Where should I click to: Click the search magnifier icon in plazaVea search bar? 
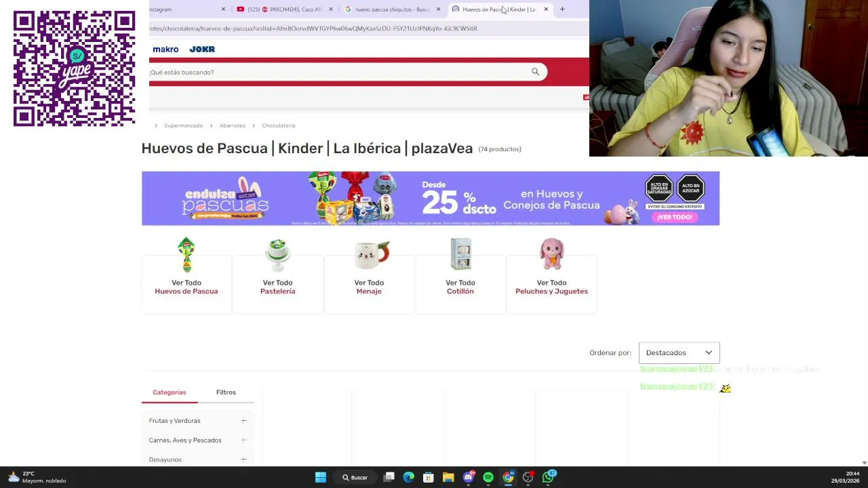(535, 72)
